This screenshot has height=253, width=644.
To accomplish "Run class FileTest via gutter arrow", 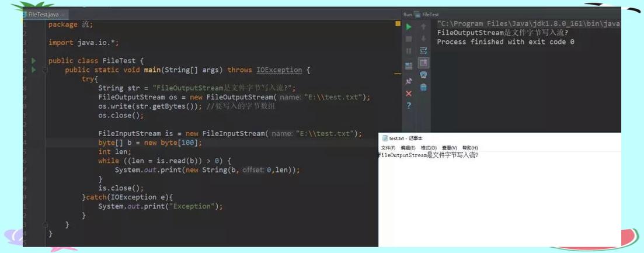I will pyautogui.click(x=34, y=61).
